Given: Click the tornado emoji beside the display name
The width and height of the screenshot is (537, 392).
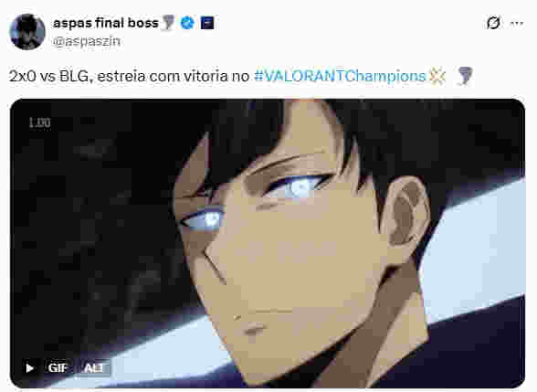Looking at the screenshot, I should coord(168,23).
